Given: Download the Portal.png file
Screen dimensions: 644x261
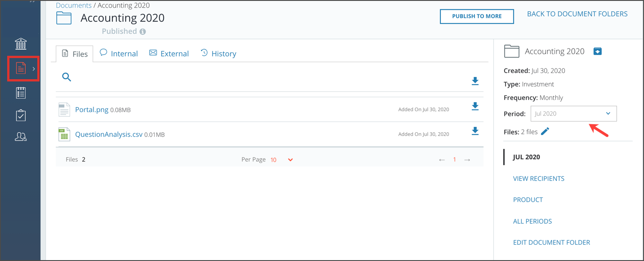Looking at the screenshot, I should coord(475,106).
